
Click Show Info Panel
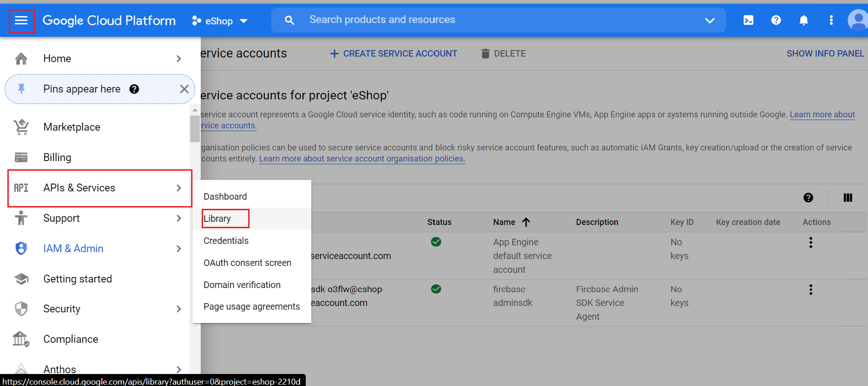click(825, 54)
